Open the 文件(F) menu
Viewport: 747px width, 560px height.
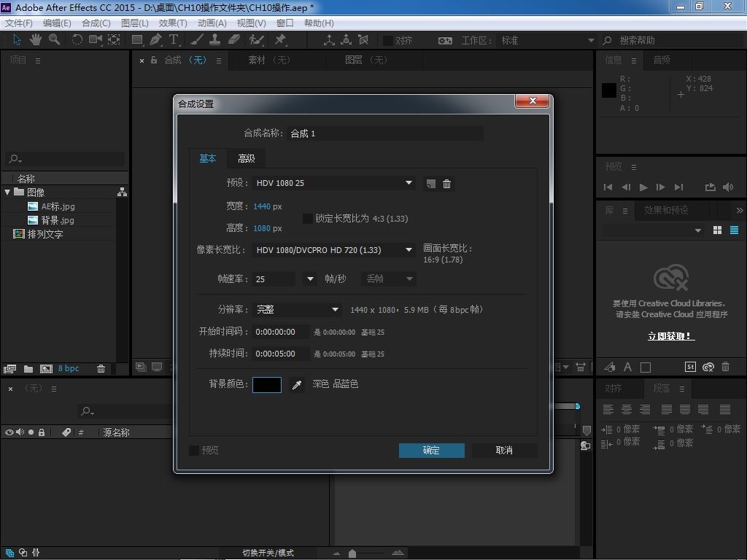[x=18, y=23]
